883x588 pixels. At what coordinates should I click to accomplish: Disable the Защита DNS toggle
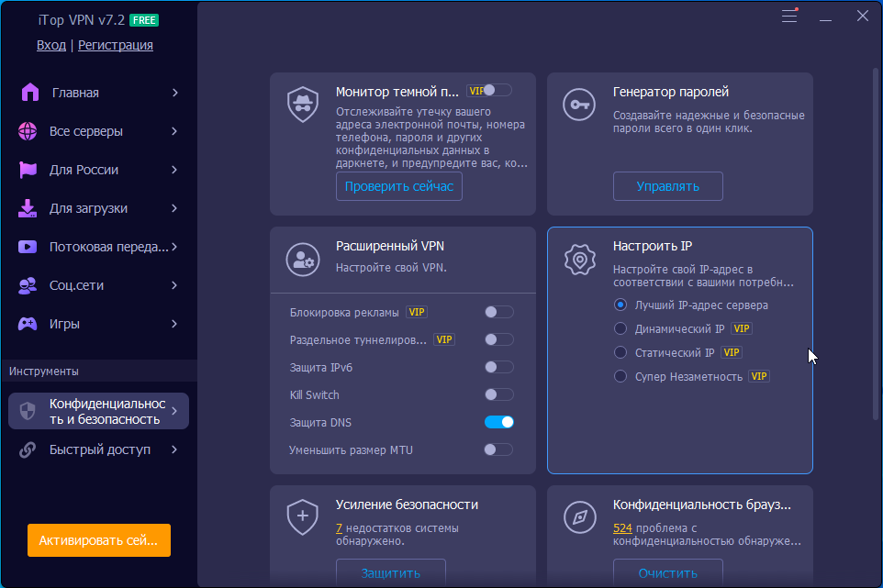tap(498, 422)
